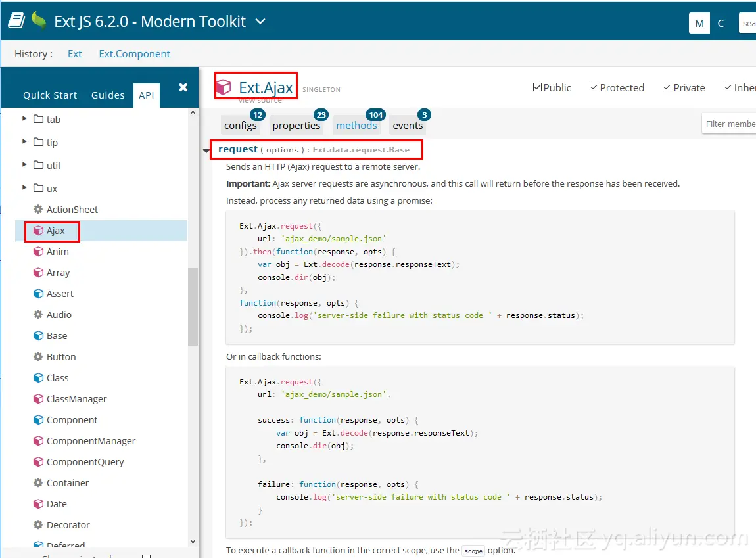The width and height of the screenshot is (756, 558).
Task: Click the tab folder icon
Action: [x=39, y=119]
